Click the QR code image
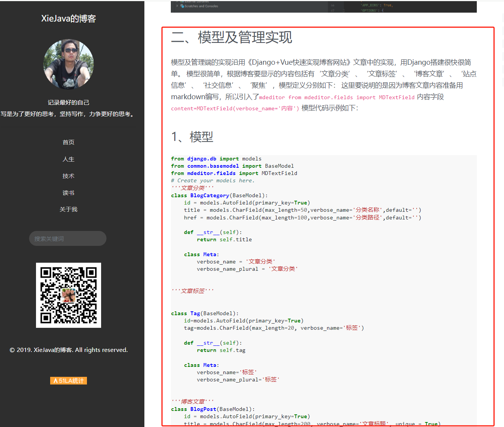The height and width of the screenshot is (427, 504). (69, 295)
